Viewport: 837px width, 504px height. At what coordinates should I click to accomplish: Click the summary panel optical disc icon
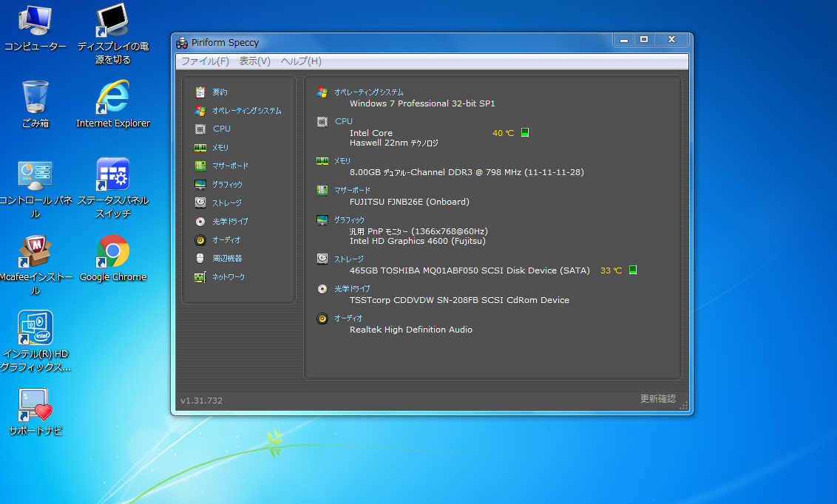[x=322, y=288]
